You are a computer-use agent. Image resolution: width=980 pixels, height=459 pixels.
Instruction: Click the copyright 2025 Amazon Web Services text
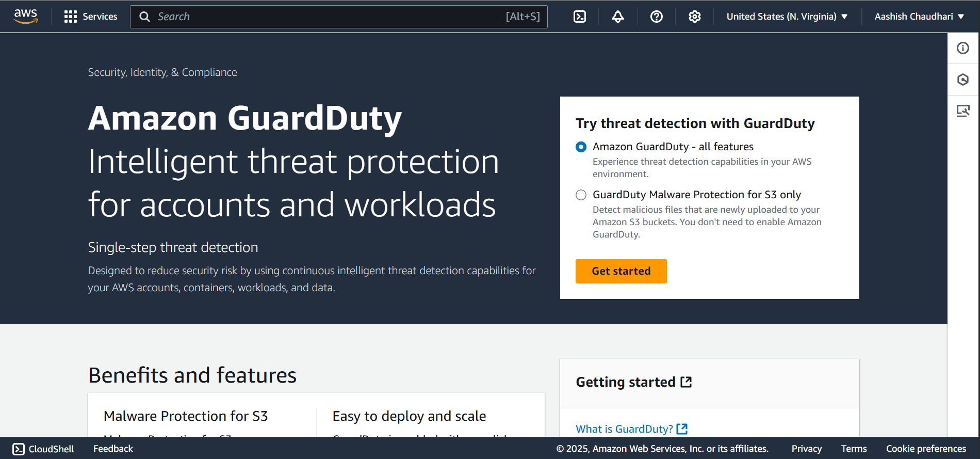[x=662, y=449]
